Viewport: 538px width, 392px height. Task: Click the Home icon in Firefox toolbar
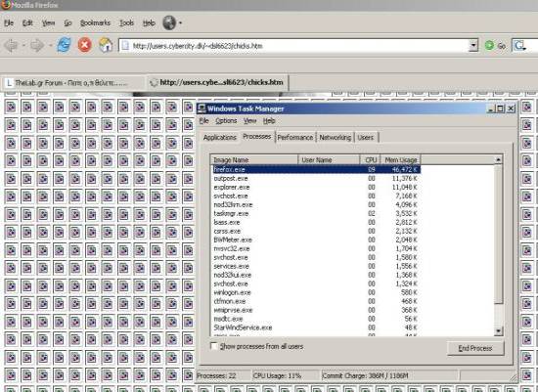click(106, 45)
